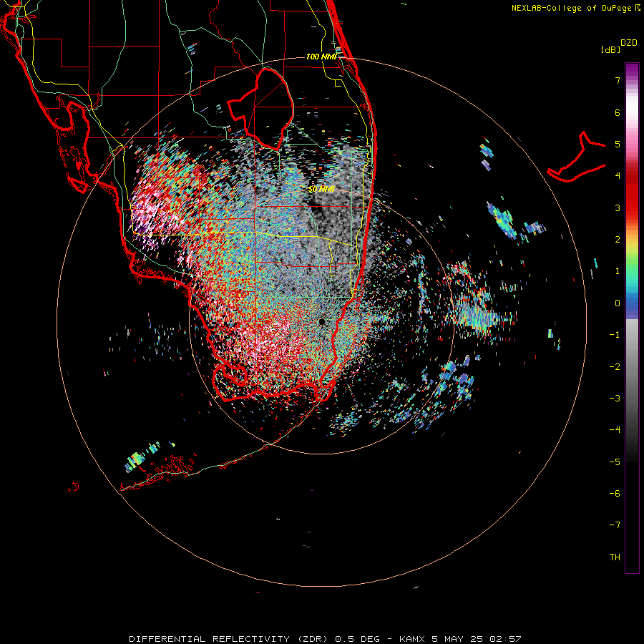
Task: Click the ZDR color bar legend
Action: pyautogui.click(x=632, y=318)
